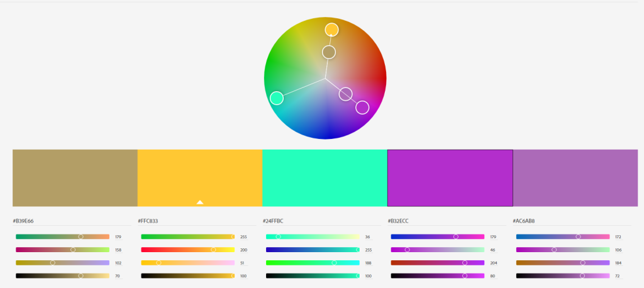Click the mint green #24FFBC swatch
The height and width of the screenshot is (288, 644).
(x=325, y=177)
